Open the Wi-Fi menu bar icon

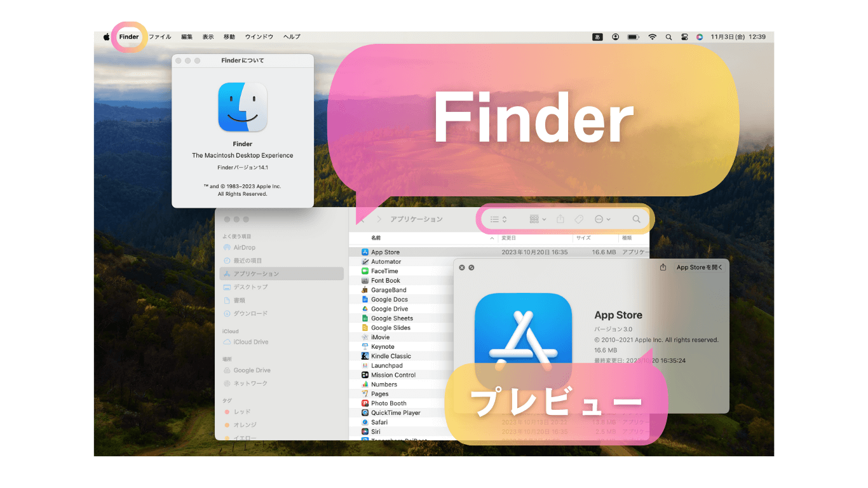click(x=652, y=37)
